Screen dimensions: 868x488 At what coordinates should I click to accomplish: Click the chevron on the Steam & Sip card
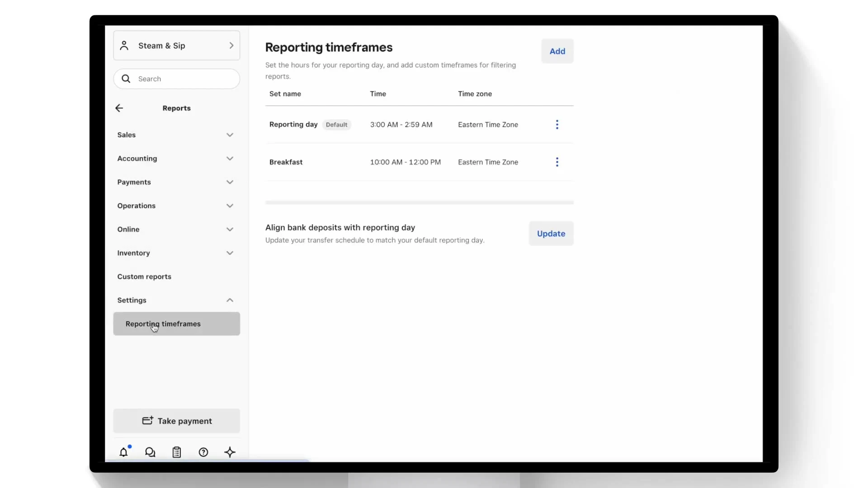click(x=231, y=46)
